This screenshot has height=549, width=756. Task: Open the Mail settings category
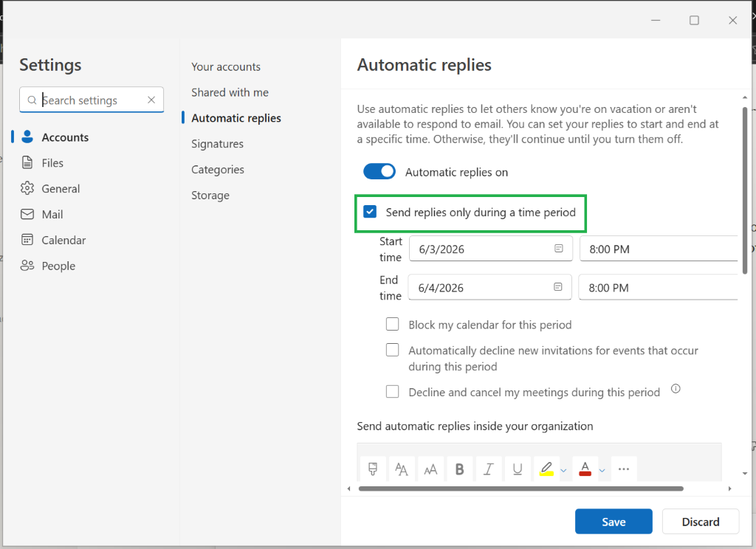[52, 215]
